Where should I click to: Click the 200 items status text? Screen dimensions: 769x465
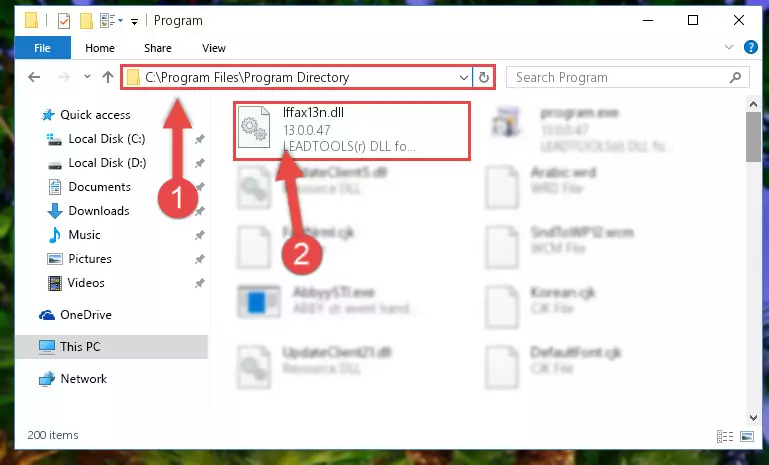tap(53, 435)
